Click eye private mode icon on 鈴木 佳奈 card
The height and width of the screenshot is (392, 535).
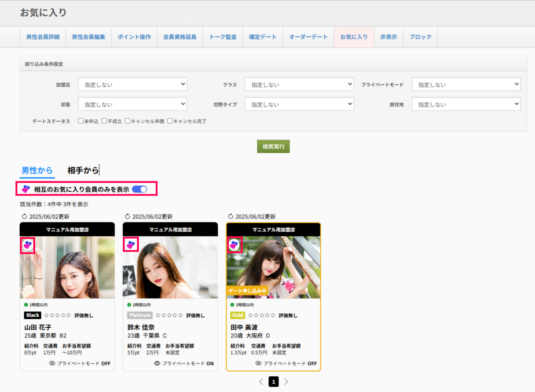(x=157, y=363)
